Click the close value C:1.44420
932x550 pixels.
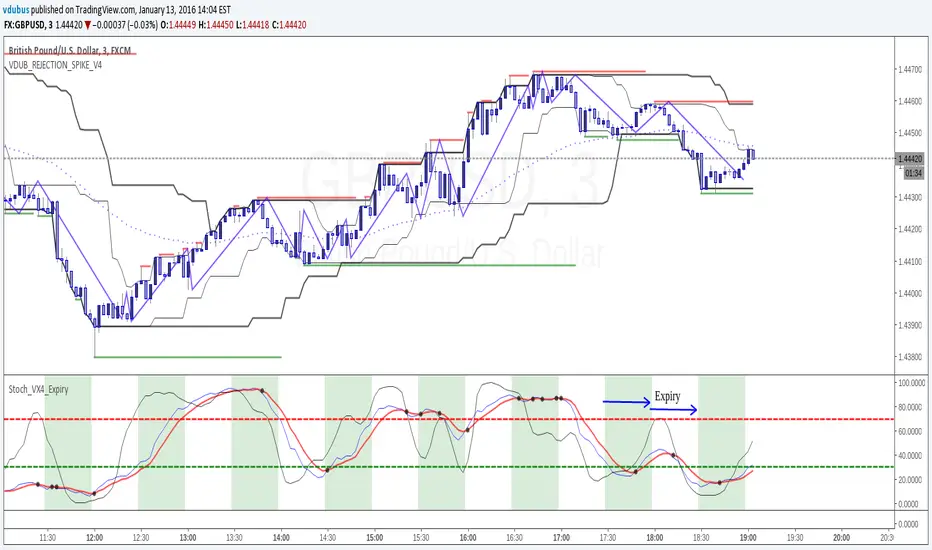click(x=289, y=25)
